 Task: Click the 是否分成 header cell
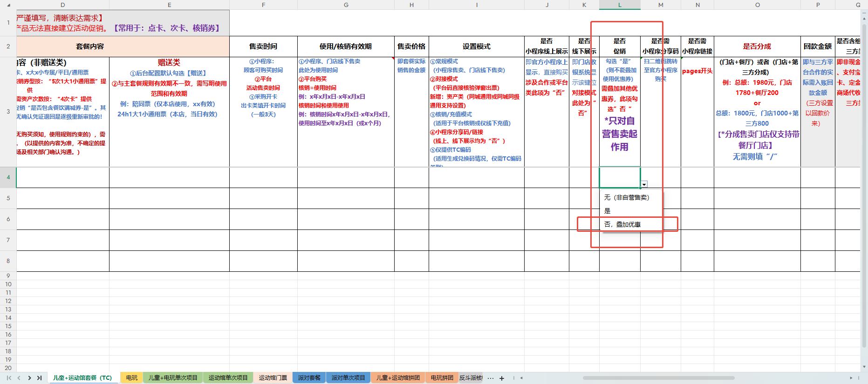point(757,47)
